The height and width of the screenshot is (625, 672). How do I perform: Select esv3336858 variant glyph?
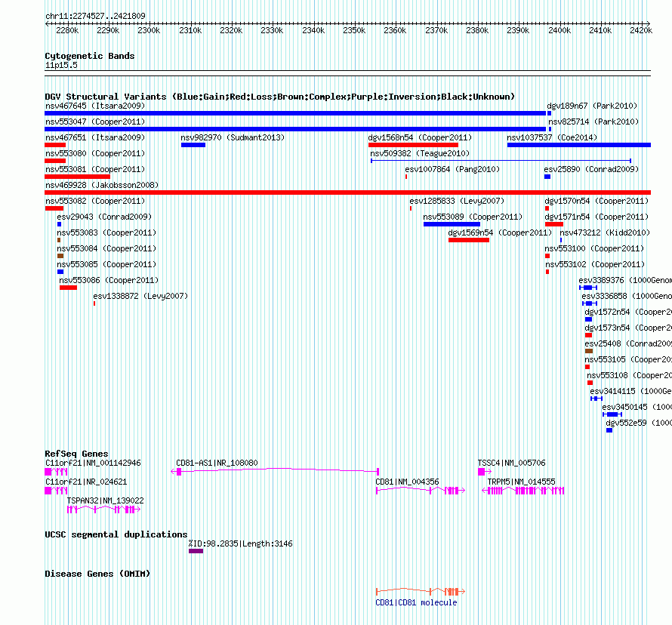pos(590,303)
